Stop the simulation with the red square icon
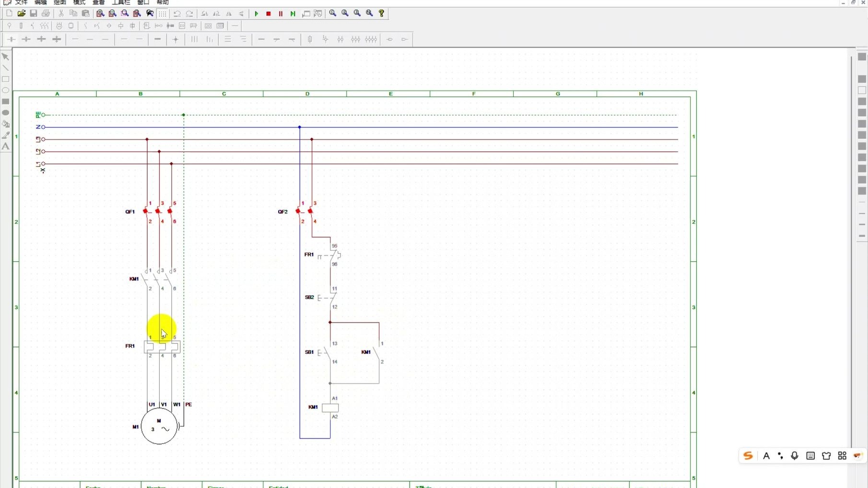This screenshot has width=868, height=488. pyautogui.click(x=269, y=14)
